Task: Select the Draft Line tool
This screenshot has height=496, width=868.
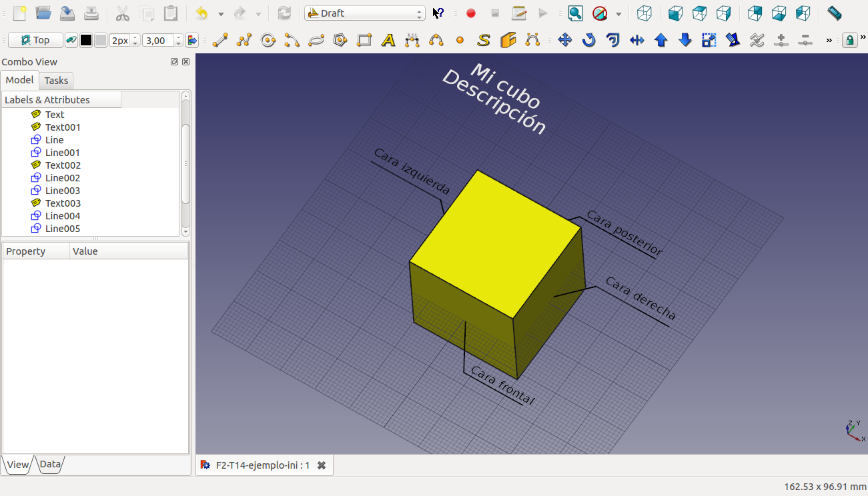Action: [220, 41]
